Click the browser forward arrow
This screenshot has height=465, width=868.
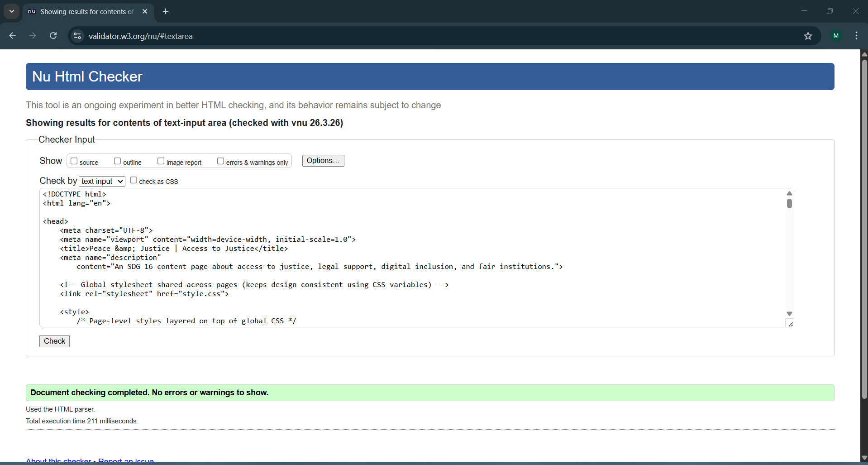tap(33, 36)
